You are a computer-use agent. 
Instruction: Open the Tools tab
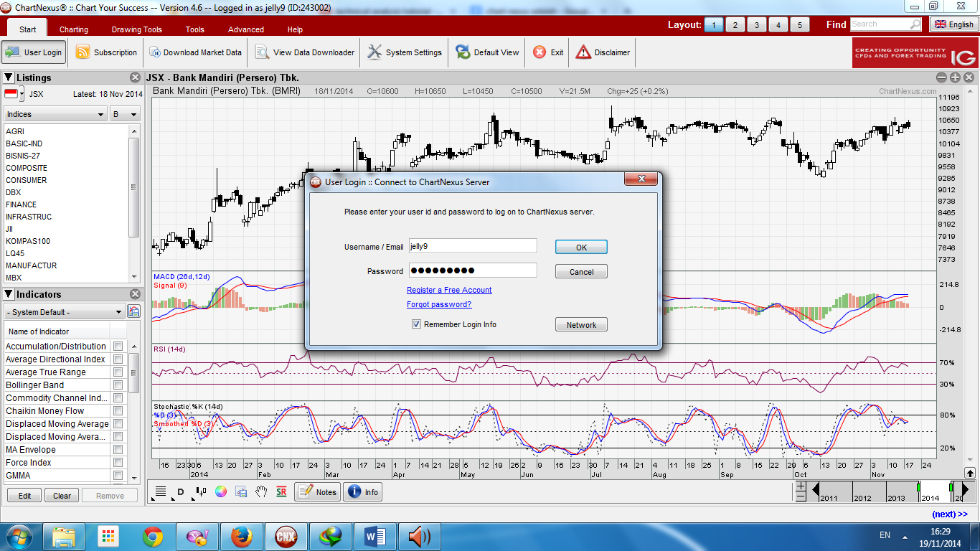pyautogui.click(x=195, y=29)
